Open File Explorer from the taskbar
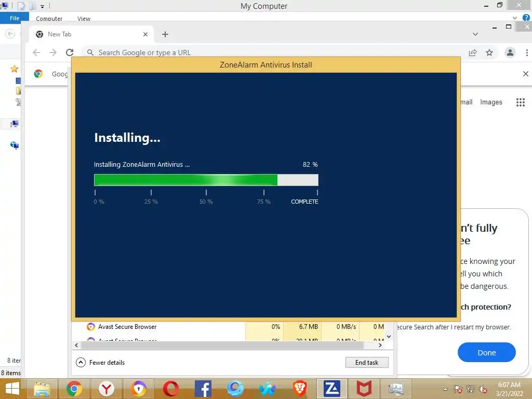 (x=42, y=389)
